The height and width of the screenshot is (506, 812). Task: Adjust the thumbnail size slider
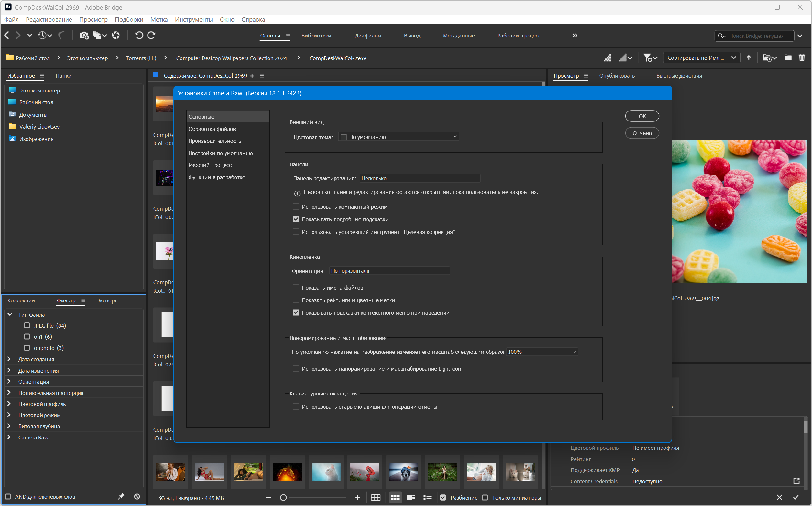point(283,498)
